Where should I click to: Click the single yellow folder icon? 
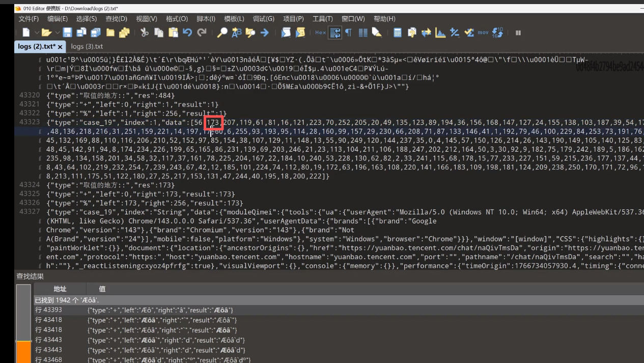pyautogui.click(x=110, y=33)
